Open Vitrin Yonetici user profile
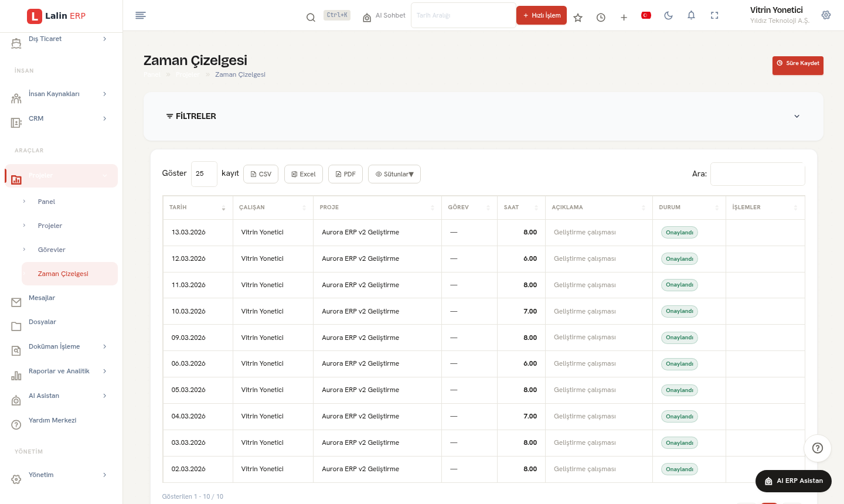The width and height of the screenshot is (844, 504). coord(780,15)
